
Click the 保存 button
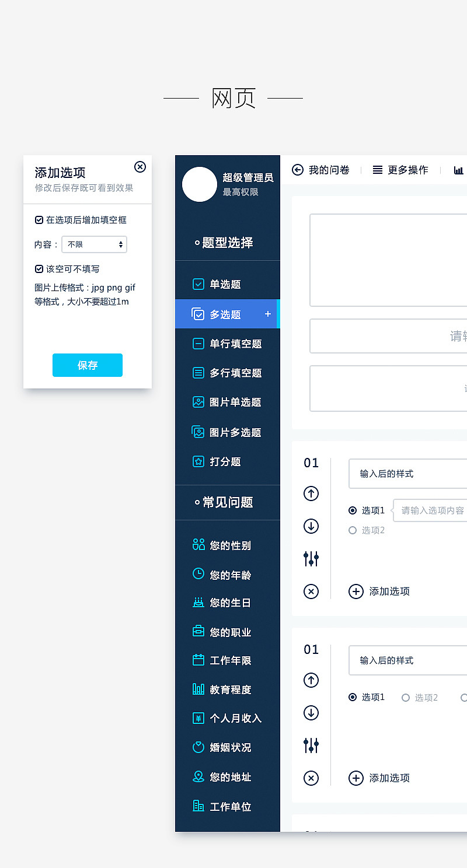(x=88, y=365)
